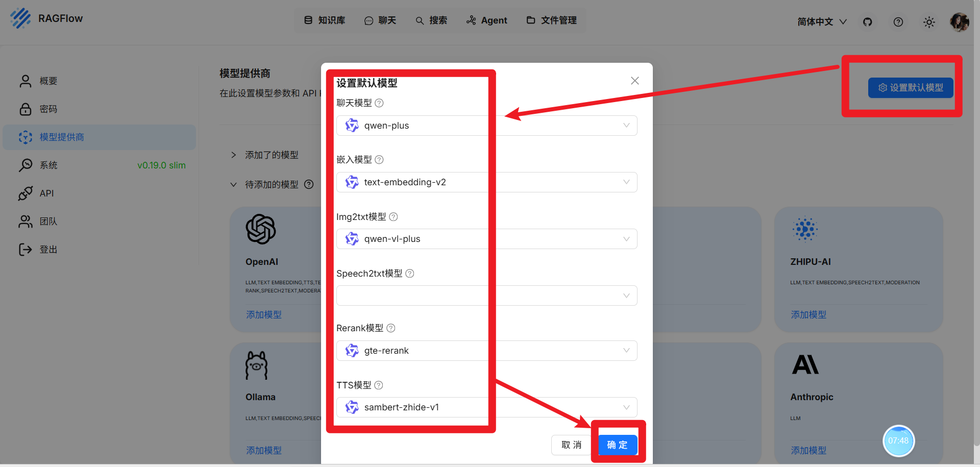Click the Anthropic provider logo
This screenshot has width=980, height=467.
[805, 364]
